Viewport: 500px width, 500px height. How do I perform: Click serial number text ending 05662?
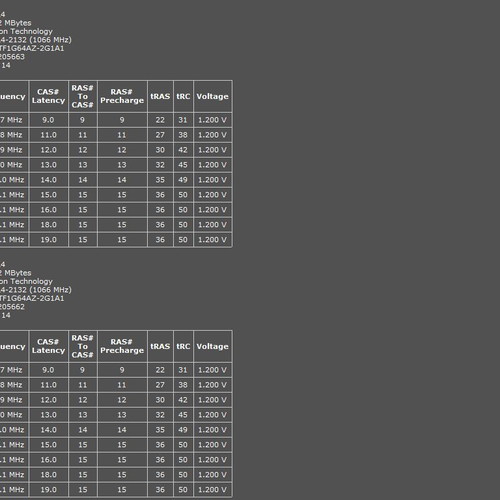coord(12,307)
